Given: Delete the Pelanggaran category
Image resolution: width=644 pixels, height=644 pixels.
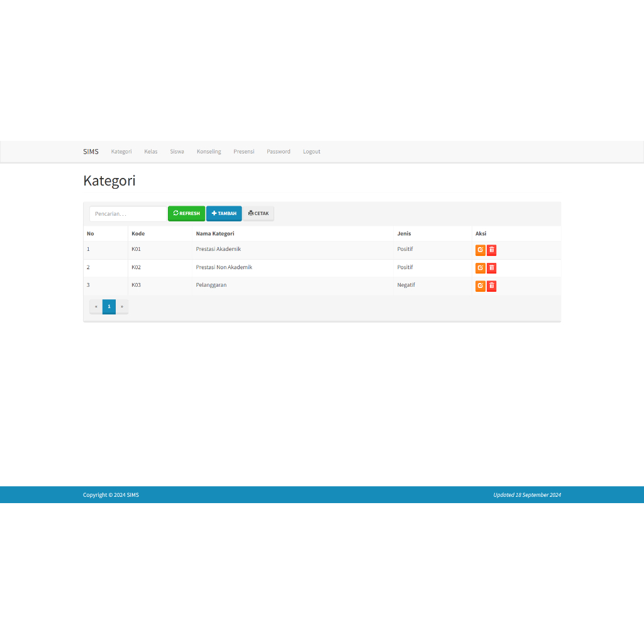Looking at the screenshot, I should click(491, 286).
